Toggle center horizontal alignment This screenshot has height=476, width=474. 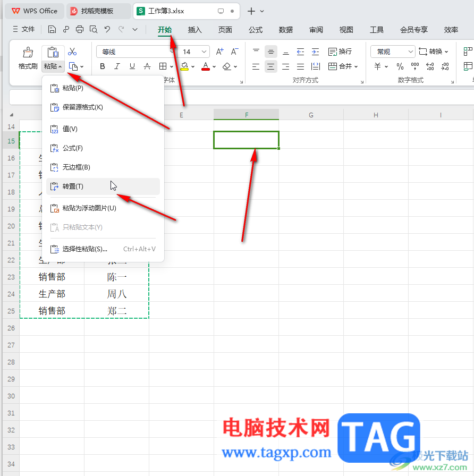(x=270, y=66)
